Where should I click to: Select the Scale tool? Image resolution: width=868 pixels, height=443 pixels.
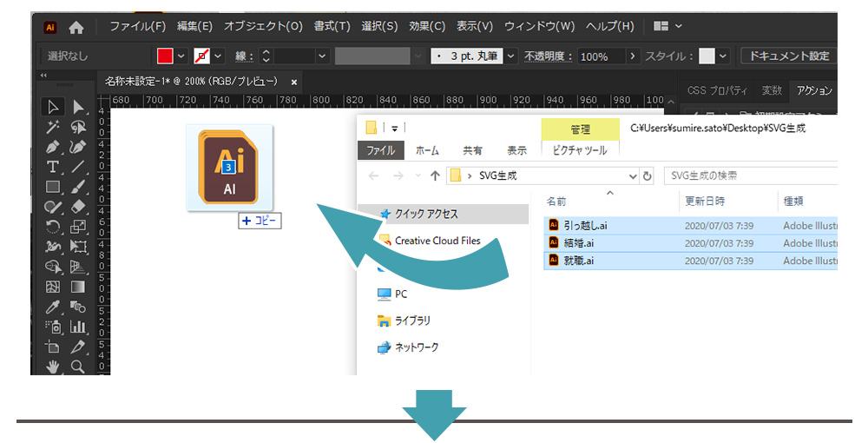click(78, 227)
